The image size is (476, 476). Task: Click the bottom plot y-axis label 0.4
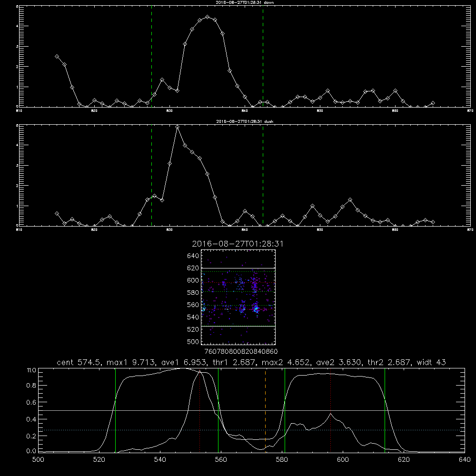point(31,419)
